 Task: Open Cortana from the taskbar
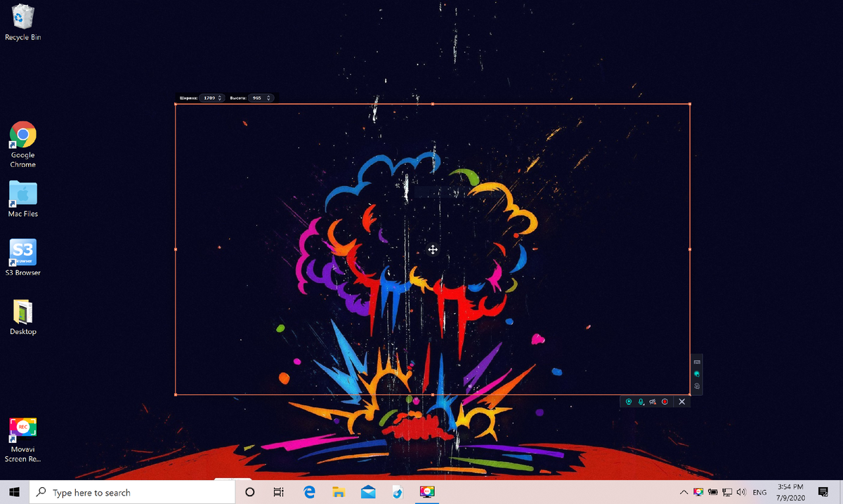249,492
